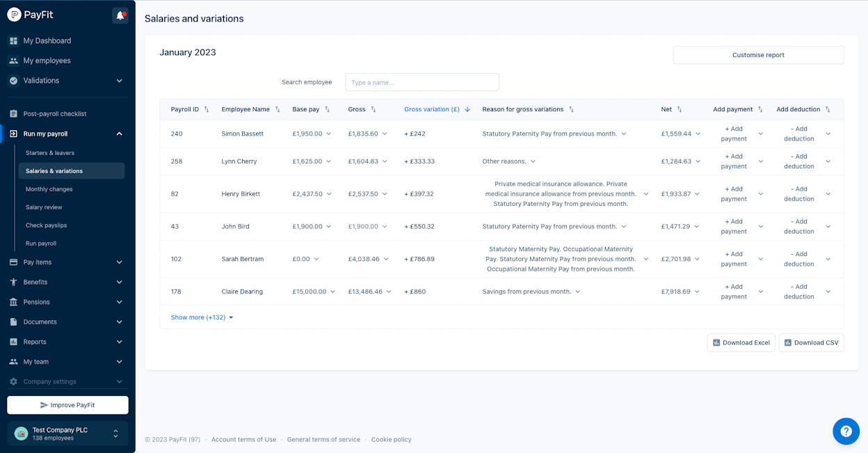Expand Show more (+132) rows
The width and height of the screenshot is (868, 453).
pos(202,317)
